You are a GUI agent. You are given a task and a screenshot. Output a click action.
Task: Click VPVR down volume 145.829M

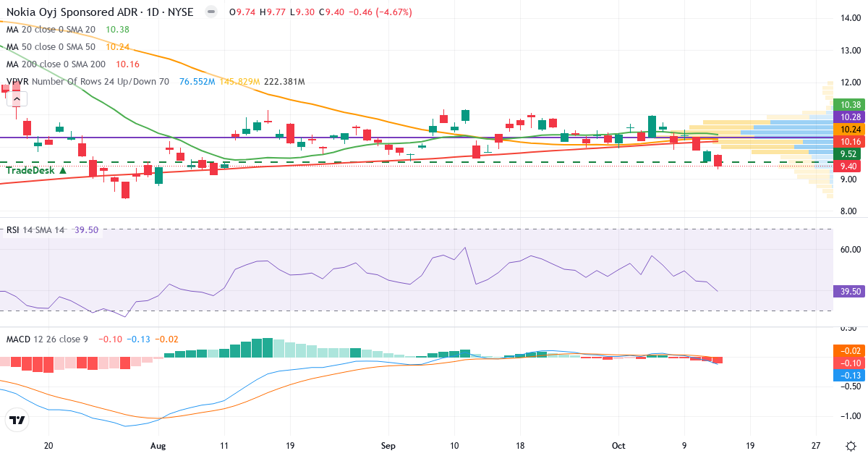tap(239, 82)
